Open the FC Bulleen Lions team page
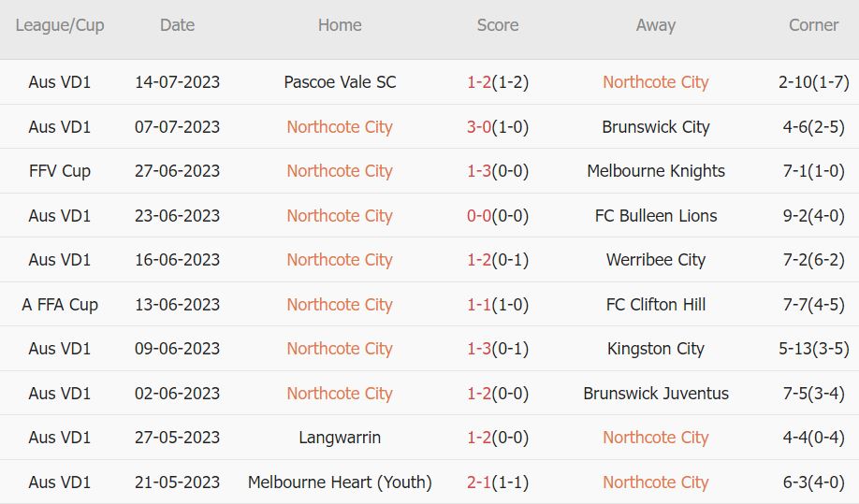This screenshot has width=859, height=504. pyautogui.click(x=655, y=216)
